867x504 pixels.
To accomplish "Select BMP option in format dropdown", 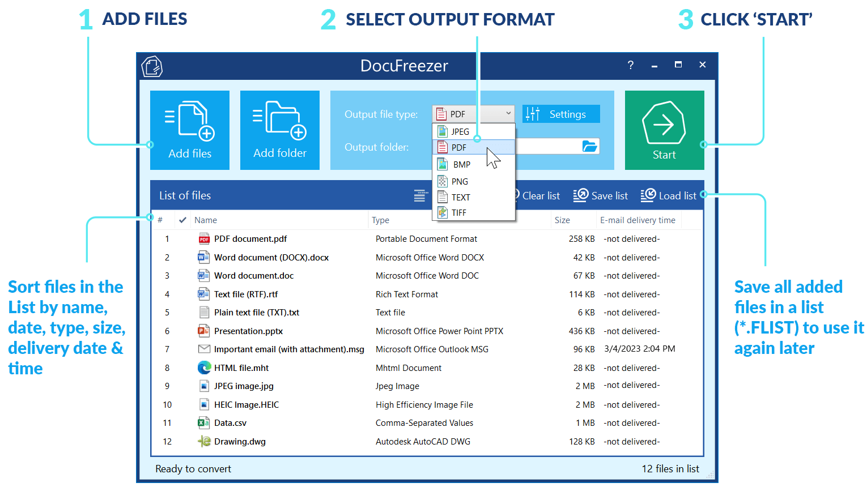I will tap(461, 165).
